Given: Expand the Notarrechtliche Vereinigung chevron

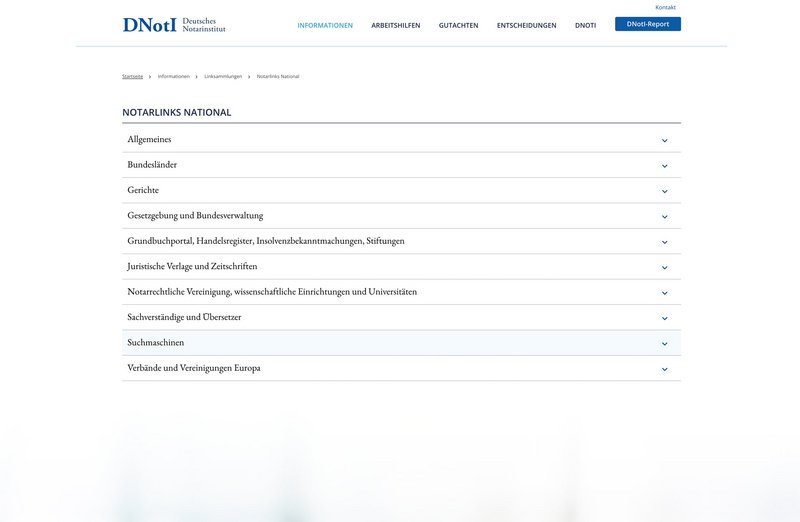Looking at the screenshot, I should [664, 293].
